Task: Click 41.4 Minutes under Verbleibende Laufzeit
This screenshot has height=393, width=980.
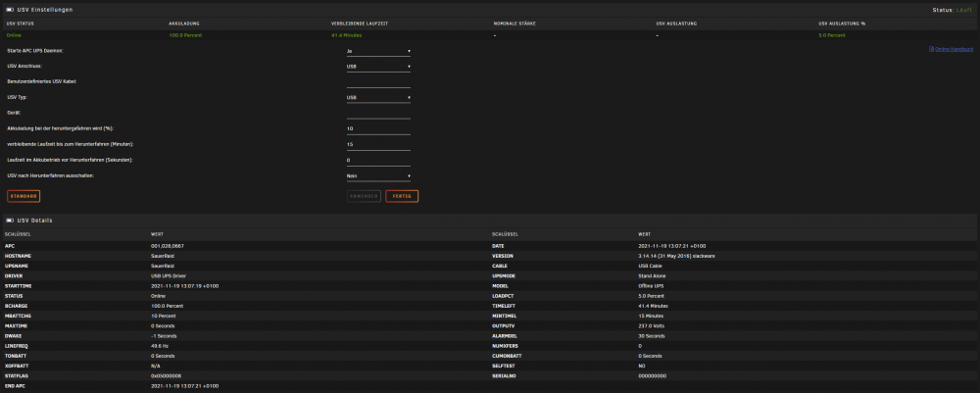Action: click(346, 35)
